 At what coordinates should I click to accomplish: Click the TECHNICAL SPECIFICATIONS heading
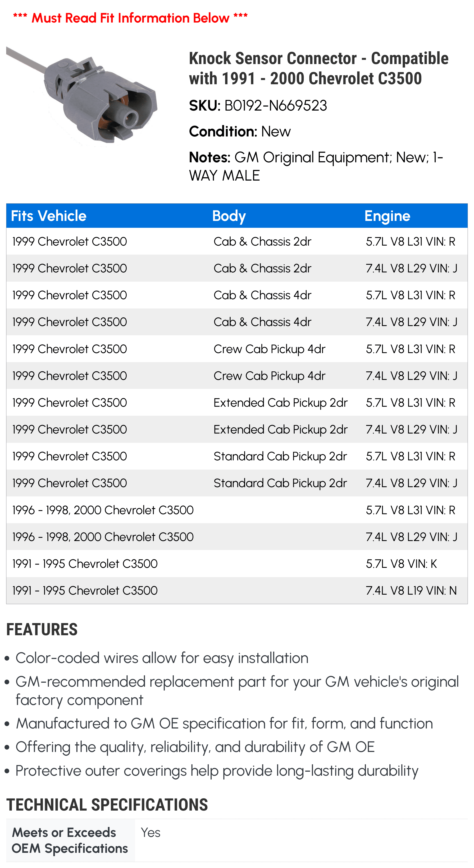[107, 805]
